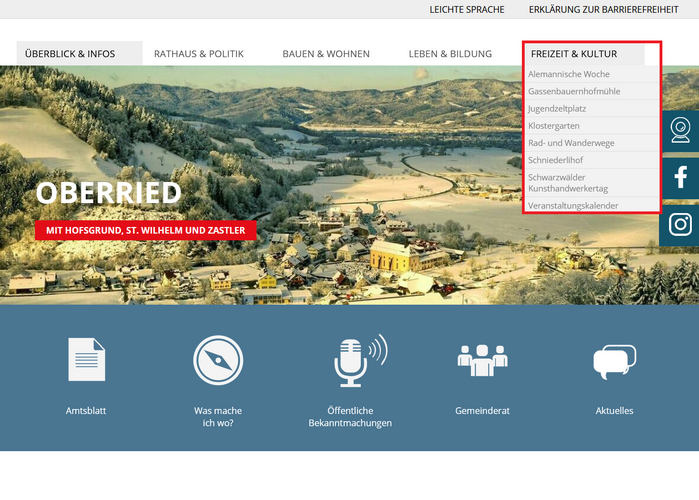
Task: Expand the Leben & Bildung menu
Action: (450, 54)
